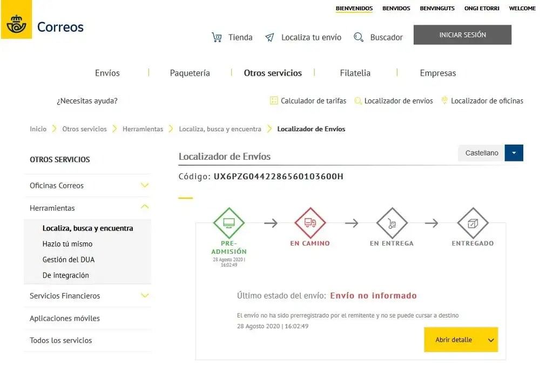The height and width of the screenshot is (392, 540).
Task: Click the Servicios Financieros sidebar label
Action: tap(65, 295)
